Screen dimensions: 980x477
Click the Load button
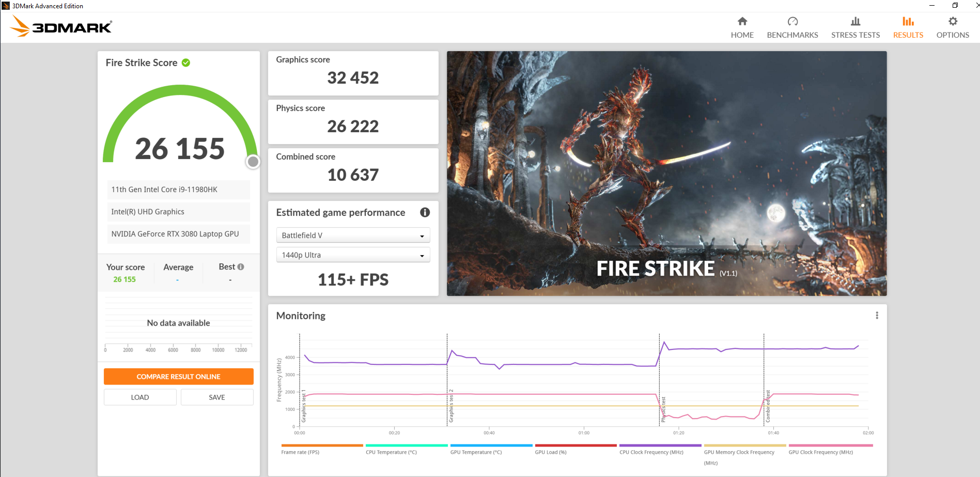point(140,397)
